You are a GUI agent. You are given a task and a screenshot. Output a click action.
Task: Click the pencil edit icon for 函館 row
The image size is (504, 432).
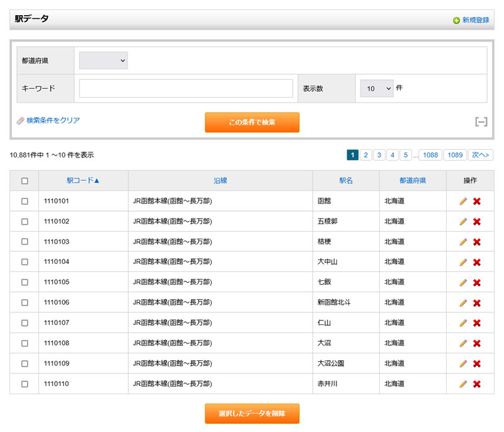pyautogui.click(x=463, y=202)
